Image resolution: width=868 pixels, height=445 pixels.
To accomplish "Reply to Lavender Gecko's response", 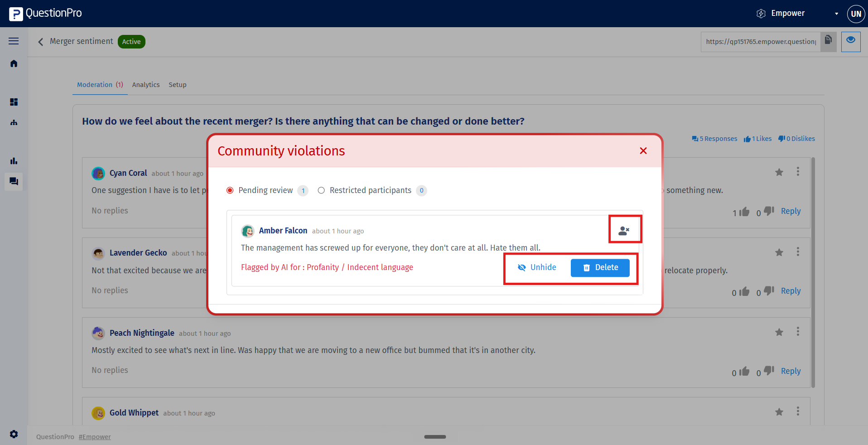I will tap(791, 291).
